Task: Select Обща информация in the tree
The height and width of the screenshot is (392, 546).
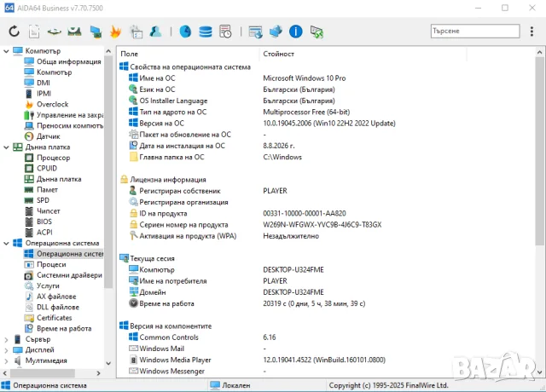Action: click(x=68, y=61)
